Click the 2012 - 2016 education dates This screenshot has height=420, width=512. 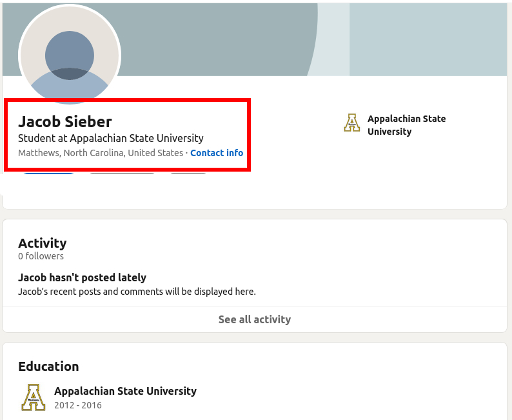pyautogui.click(x=78, y=405)
